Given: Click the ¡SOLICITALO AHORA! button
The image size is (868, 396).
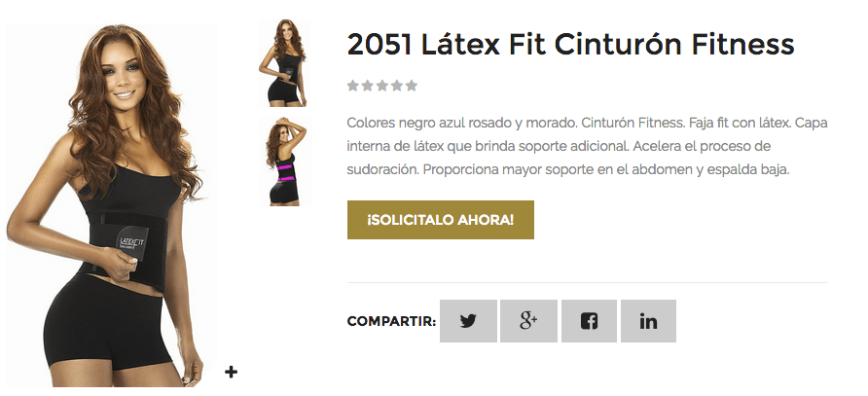Looking at the screenshot, I should [x=441, y=220].
